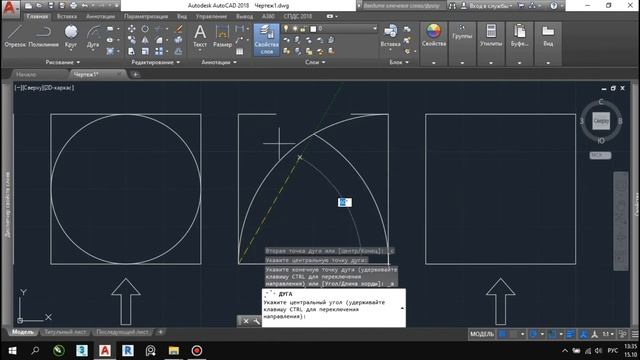Screen dimensions: 640x360
Task: Toggle the layer lock icon
Action: point(303,29)
